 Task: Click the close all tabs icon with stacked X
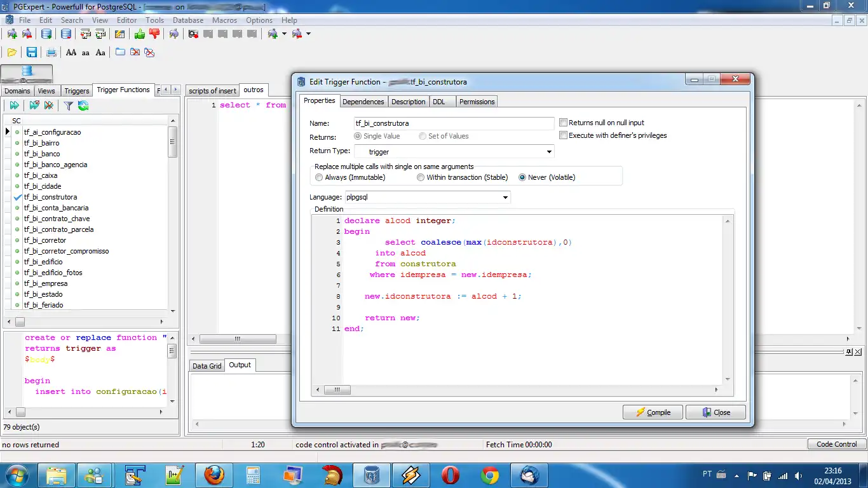tap(149, 52)
